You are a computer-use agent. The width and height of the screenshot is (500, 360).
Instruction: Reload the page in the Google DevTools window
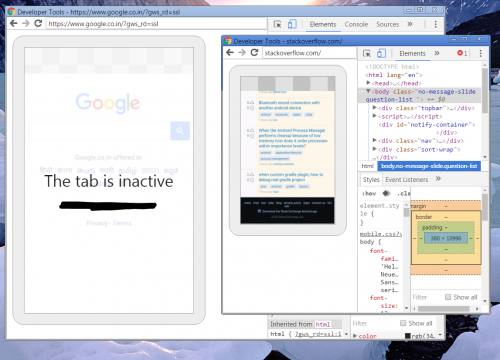tap(38, 24)
